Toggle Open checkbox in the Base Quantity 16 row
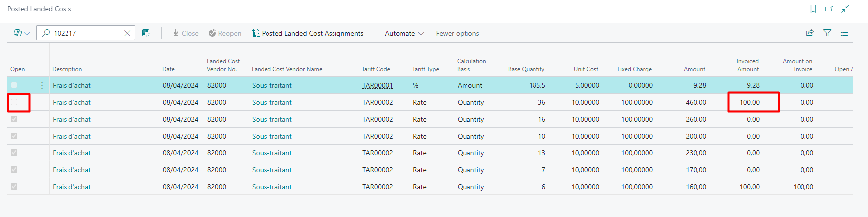This screenshot has width=868, height=217. coord(14,119)
